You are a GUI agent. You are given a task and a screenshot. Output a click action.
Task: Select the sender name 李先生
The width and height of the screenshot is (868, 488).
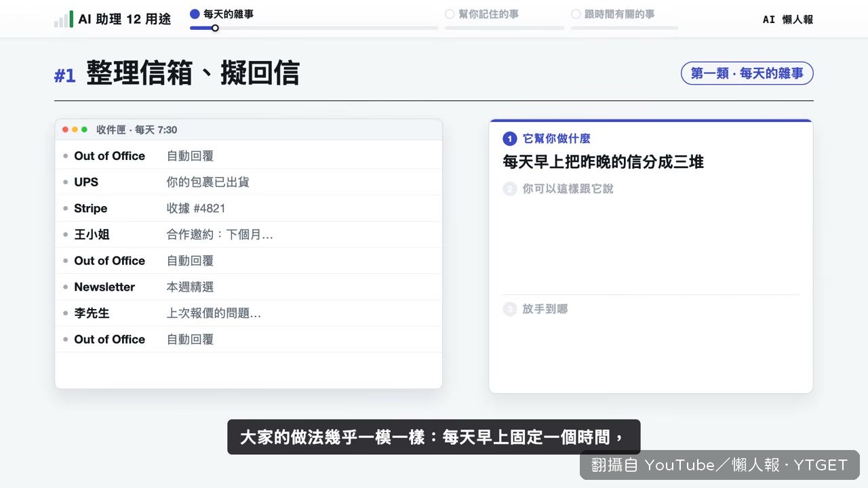92,313
